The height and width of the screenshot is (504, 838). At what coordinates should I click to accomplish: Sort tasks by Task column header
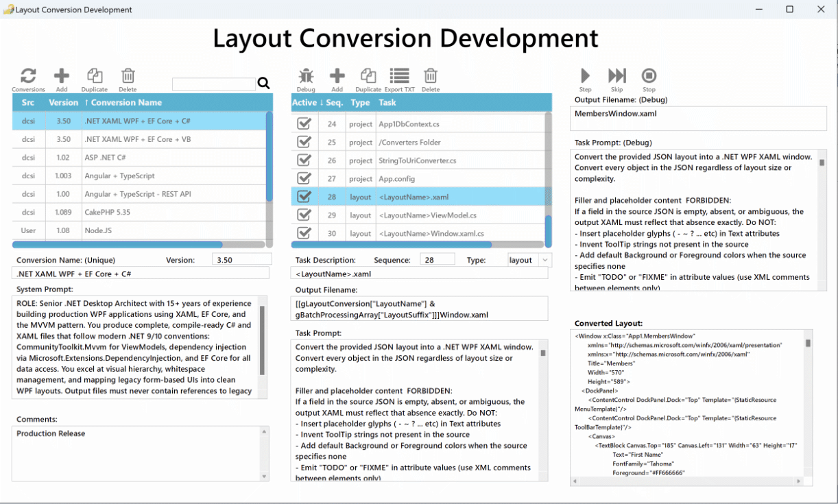[387, 102]
